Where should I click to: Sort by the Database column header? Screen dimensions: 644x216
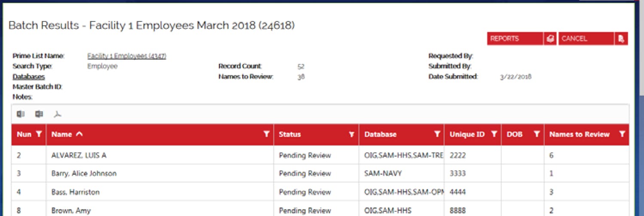click(x=380, y=134)
